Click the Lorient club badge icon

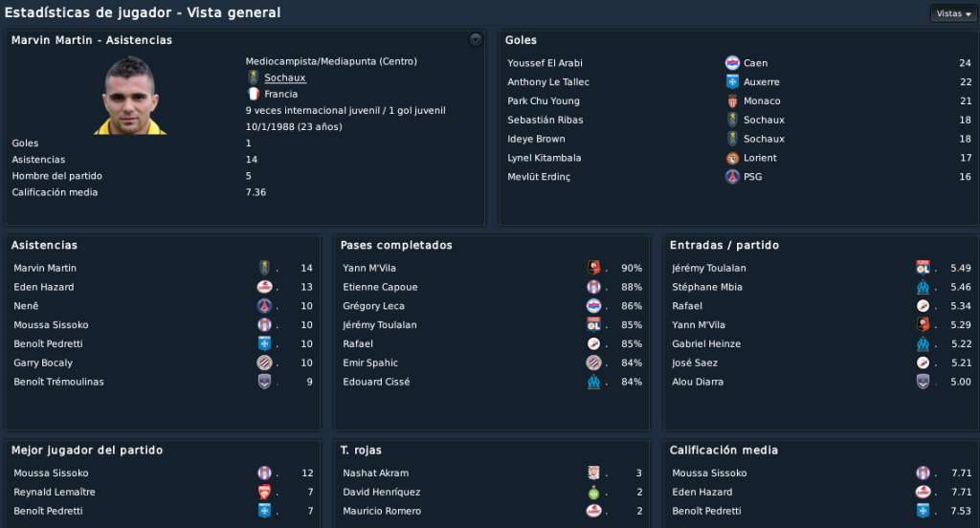(732, 158)
